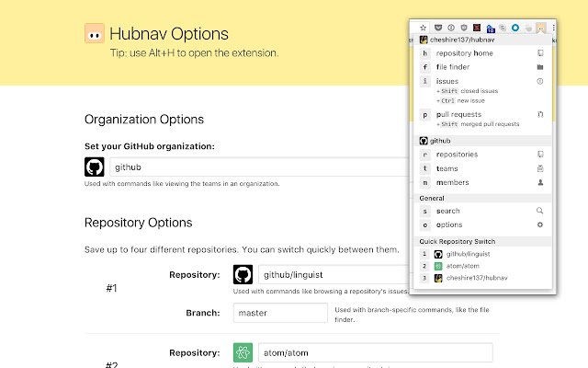Click the Branch input containing master
The width and height of the screenshot is (588, 368).
[x=280, y=313]
